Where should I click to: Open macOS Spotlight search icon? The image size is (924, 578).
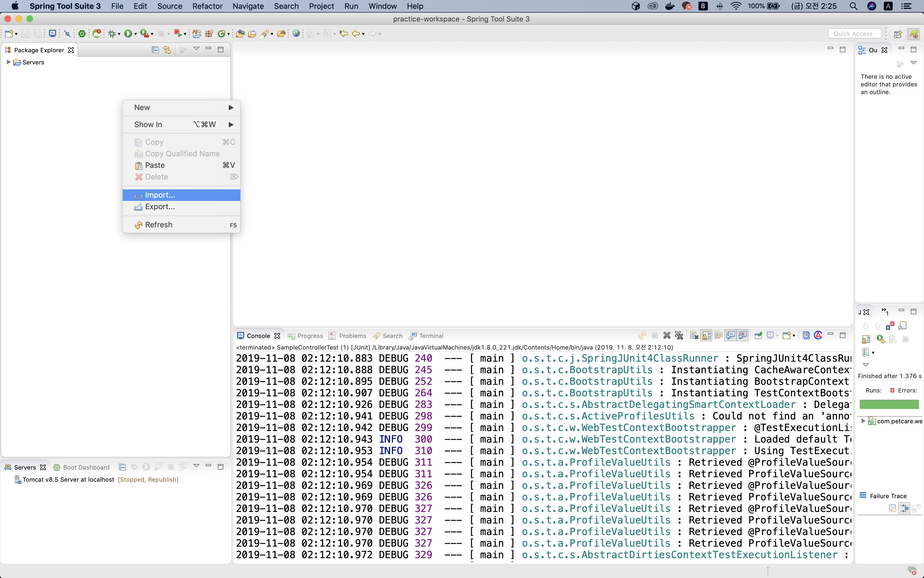(x=854, y=6)
